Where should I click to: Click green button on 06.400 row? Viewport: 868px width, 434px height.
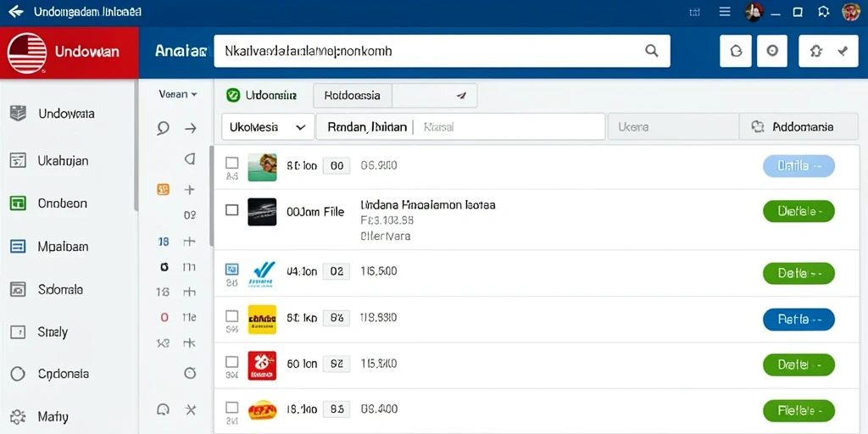click(x=798, y=411)
